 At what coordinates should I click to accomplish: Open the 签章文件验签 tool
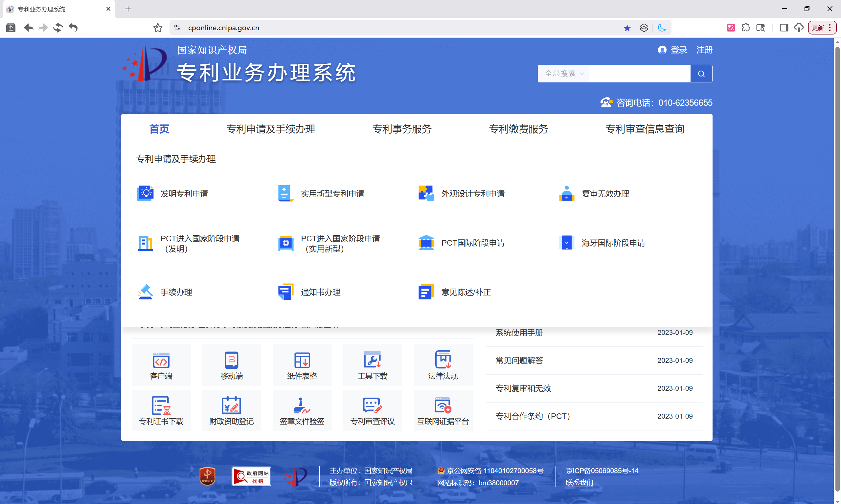pyautogui.click(x=302, y=410)
